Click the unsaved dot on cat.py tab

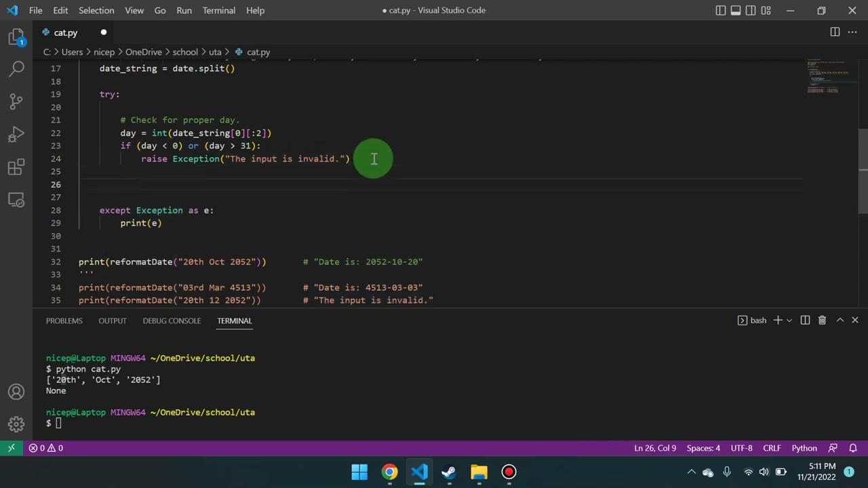pyautogui.click(x=103, y=33)
